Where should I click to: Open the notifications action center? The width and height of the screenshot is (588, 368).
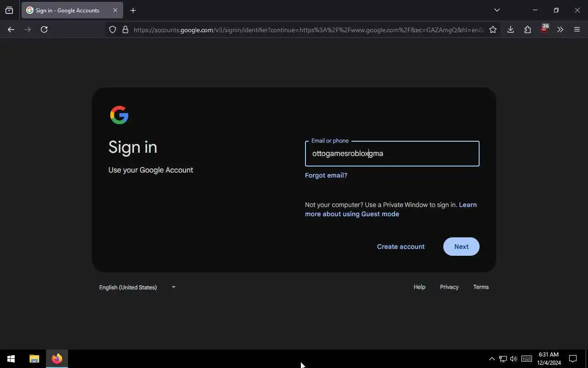click(x=573, y=359)
